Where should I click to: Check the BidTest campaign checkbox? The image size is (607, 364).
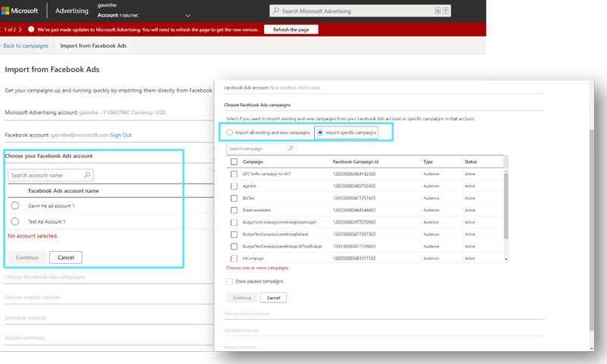234,198
